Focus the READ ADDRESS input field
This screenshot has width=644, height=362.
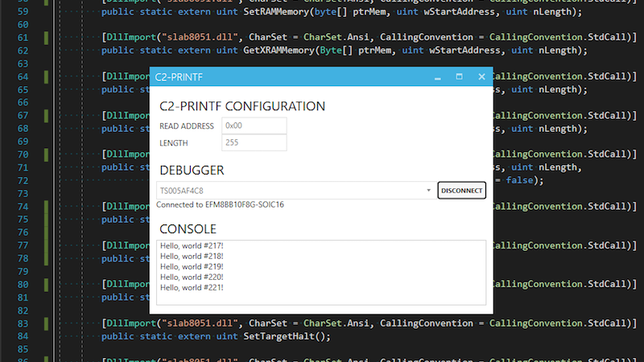click(254, 125)
